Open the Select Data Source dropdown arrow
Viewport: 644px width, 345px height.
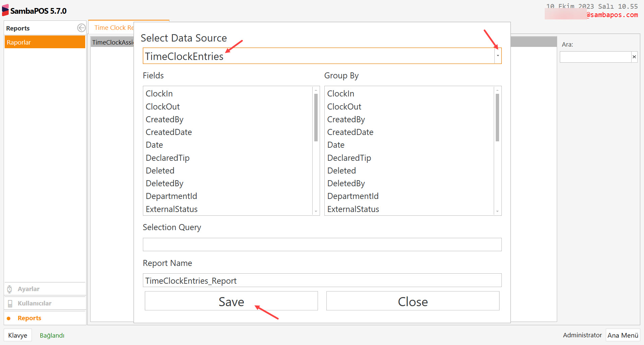tap(498, 56)
